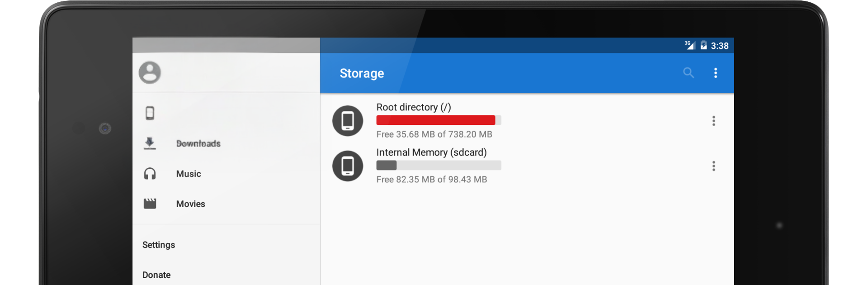Click the Donate link
This screenshot has height=285, width=868.
tap(156, 275)
